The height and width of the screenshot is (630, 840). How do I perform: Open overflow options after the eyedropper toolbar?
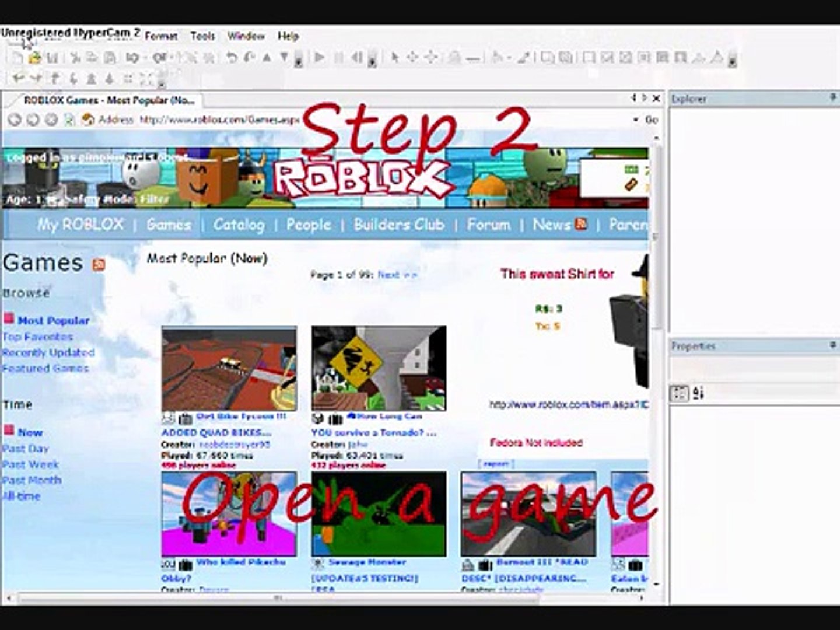tap(733, 59)
